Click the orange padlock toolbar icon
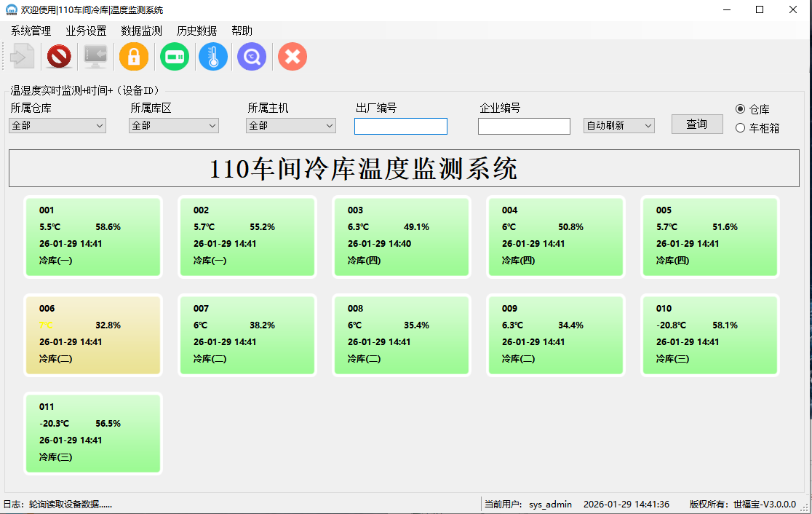 [134, 57]
